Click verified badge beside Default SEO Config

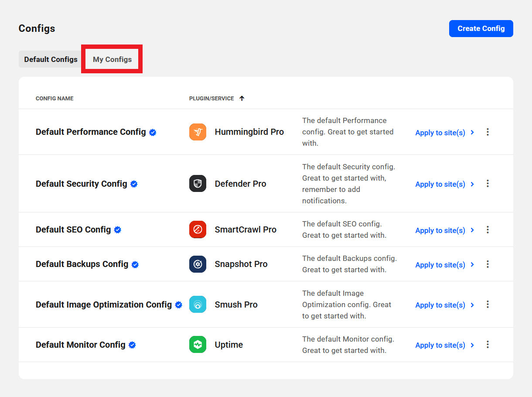point(118,230)
